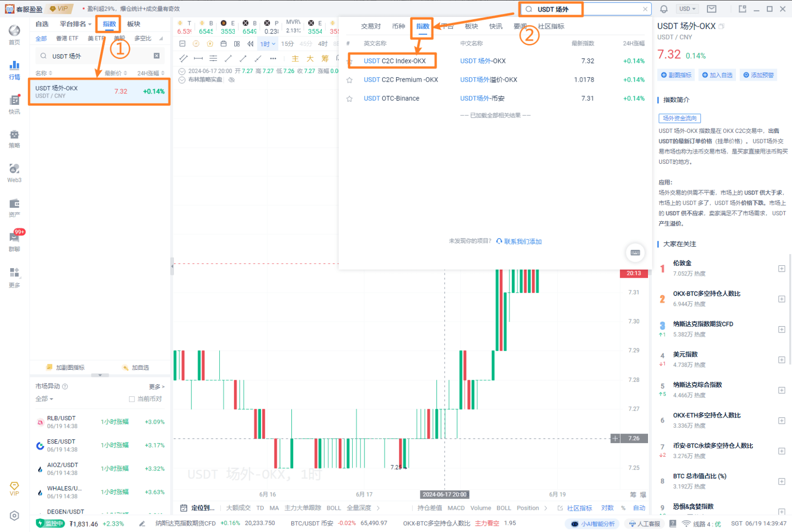Toggle visibility eye of 布林策略实盘

click(231, 80)
